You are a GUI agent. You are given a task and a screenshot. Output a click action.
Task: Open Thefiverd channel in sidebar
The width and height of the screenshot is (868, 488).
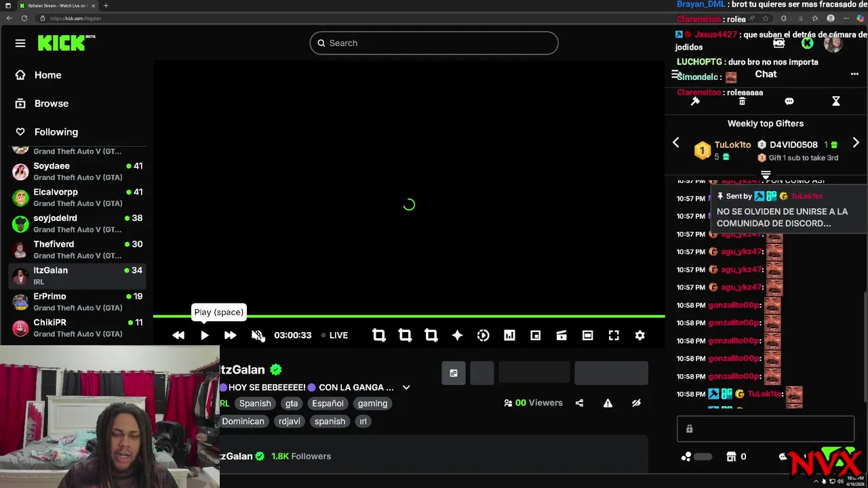pos(77,249)
